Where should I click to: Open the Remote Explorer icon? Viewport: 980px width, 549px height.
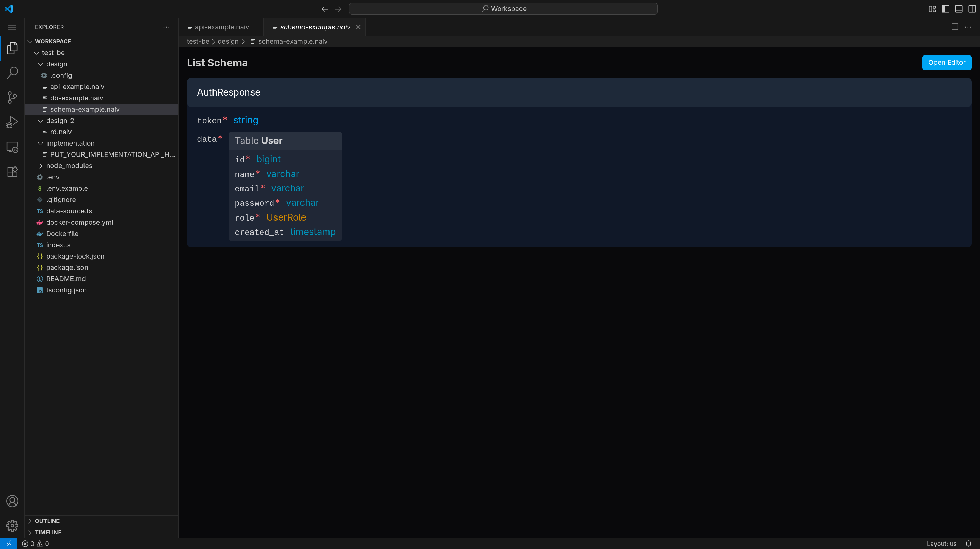coord(12,147)
